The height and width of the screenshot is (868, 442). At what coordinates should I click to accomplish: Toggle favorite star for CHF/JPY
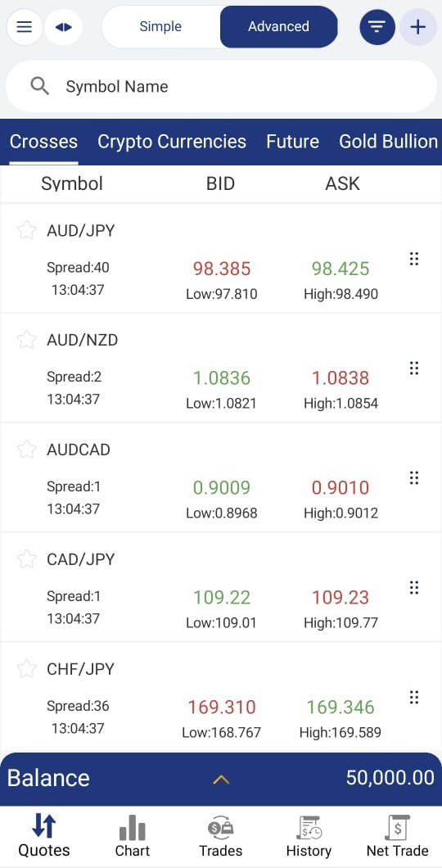[26, 669]
